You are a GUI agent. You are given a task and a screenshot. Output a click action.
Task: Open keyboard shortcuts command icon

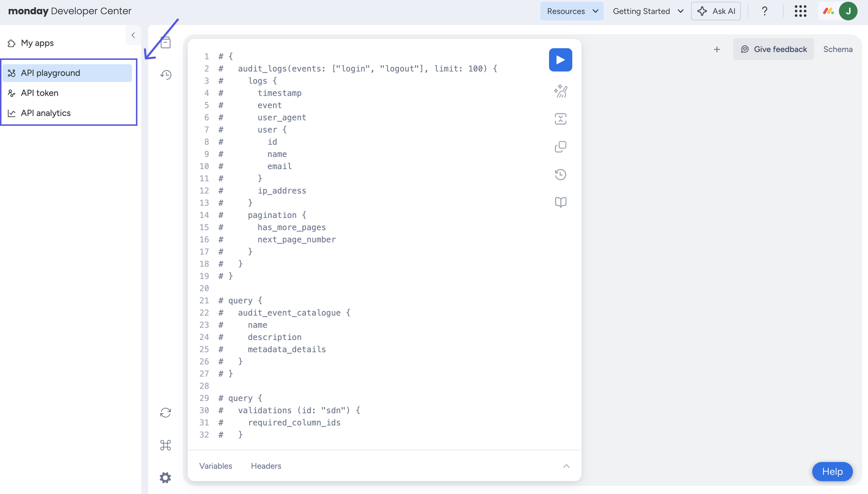click(166, 445)
